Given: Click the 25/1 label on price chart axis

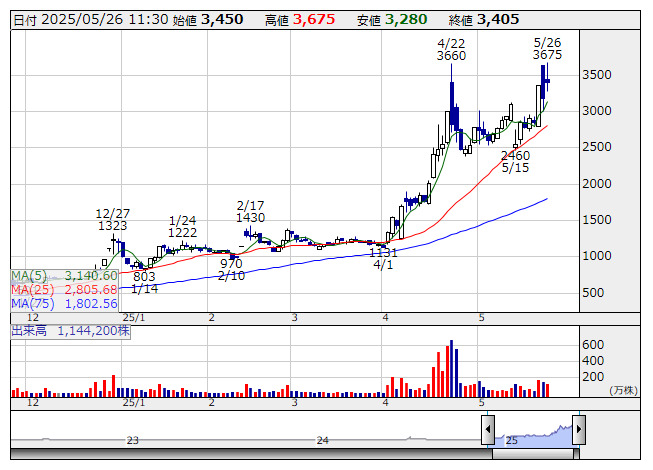Looking at the screenshot, I should pos(134,318).
